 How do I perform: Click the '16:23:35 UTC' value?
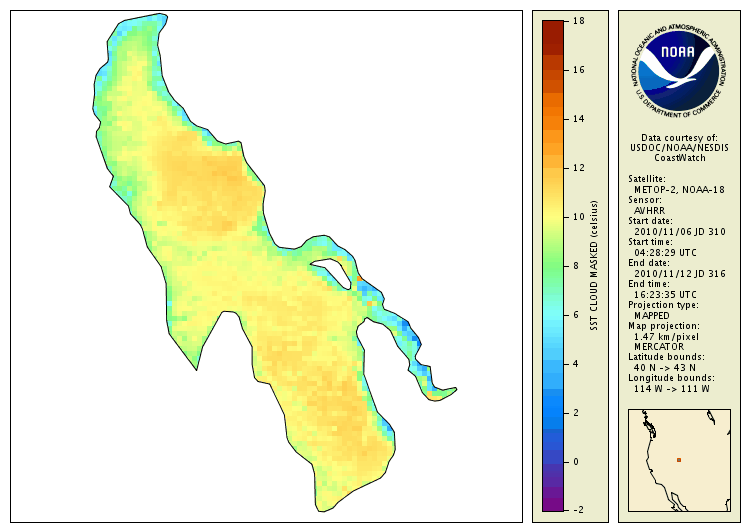point(665,295)
